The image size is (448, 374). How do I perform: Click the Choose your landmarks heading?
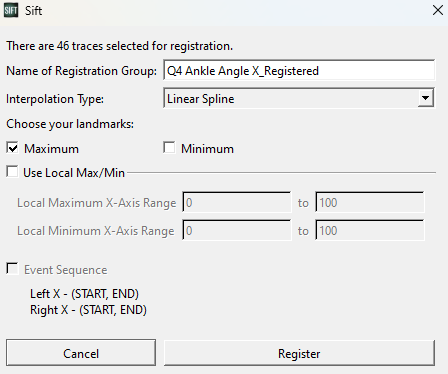tap(70, 124)
